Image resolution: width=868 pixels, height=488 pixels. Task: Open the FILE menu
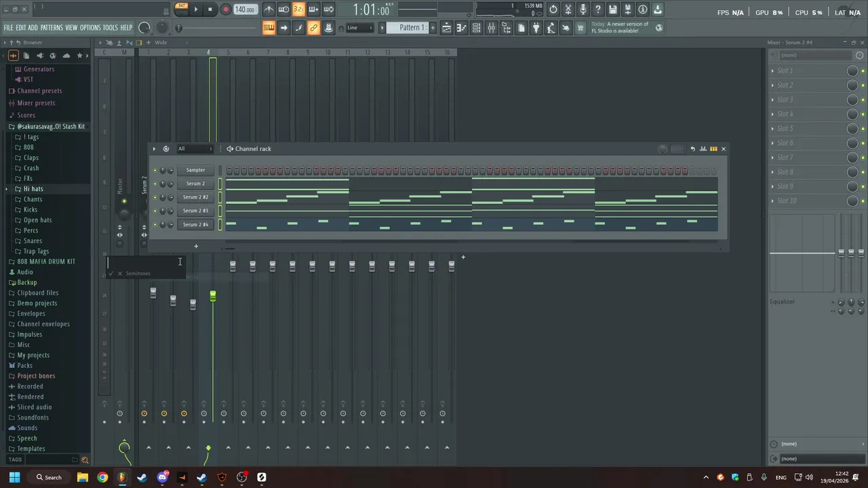point(8,28)
